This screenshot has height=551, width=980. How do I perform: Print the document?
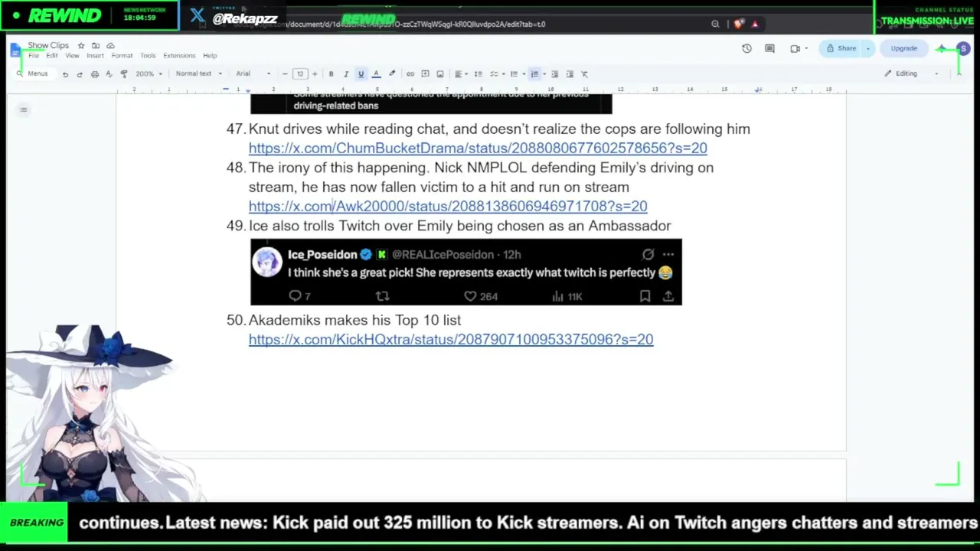pyautogui.click(x=94, y=74)
